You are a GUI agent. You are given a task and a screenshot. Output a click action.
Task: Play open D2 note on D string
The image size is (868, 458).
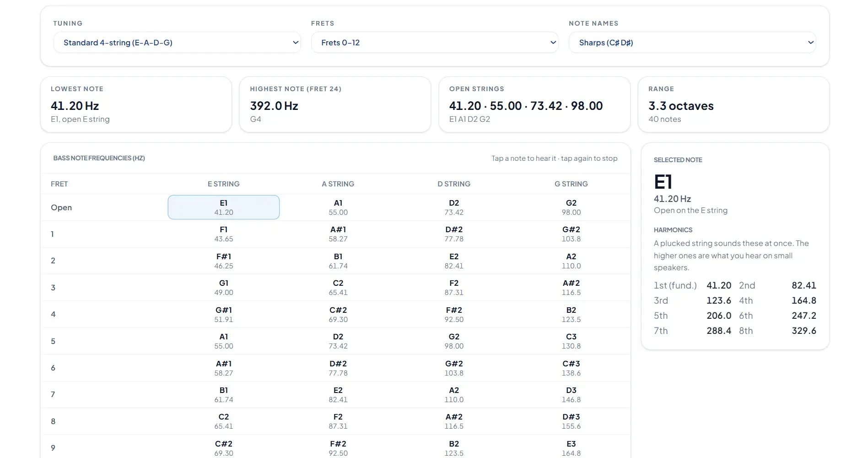click(x=454, y=207)
